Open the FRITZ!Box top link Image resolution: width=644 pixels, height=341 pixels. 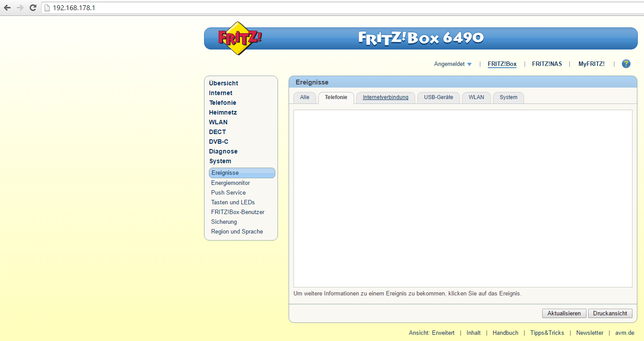[x=502, y=64]
